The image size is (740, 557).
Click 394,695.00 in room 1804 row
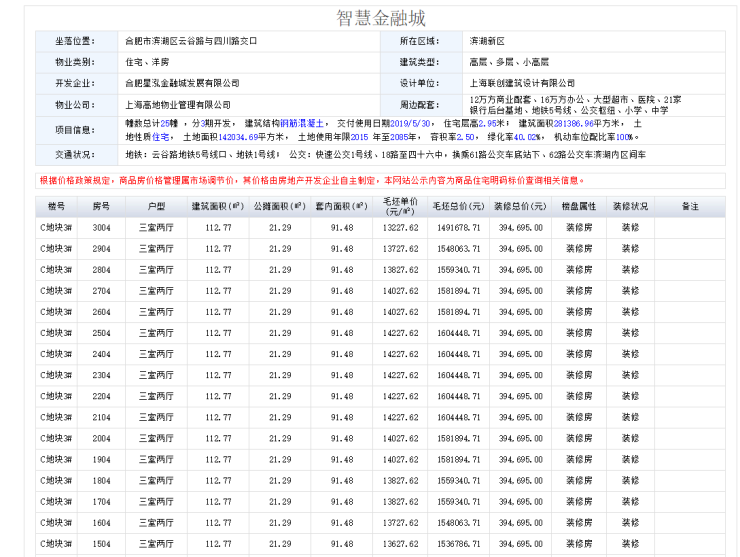coord(521,481)
